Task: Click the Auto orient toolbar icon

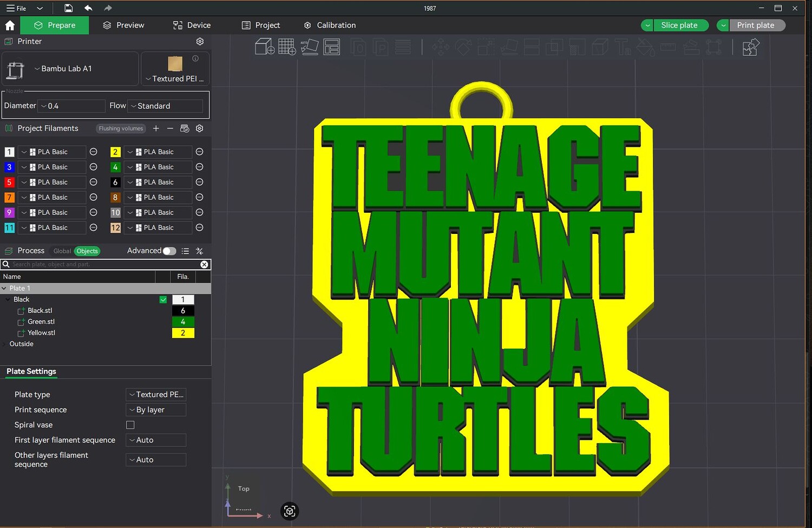Action: (x=309, y=47)
